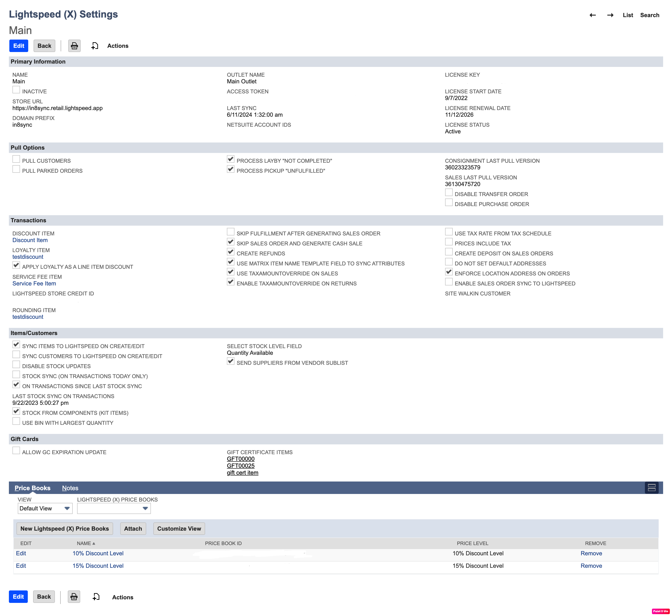The image size is (672, 616).
Task: Open the GFT00025 gift certificate link
Action: [240, 466]
